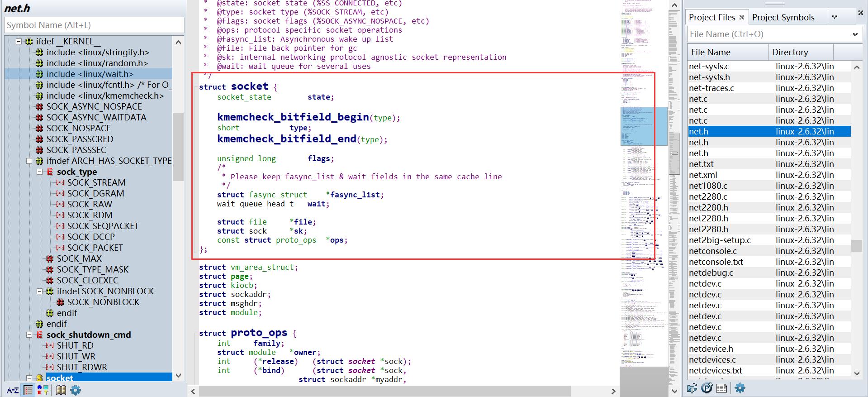This screenshot has height=397, width=868.
Task: Click the SOCK_CLOEXEC macro icon
Action: click(x=50, y=280)
